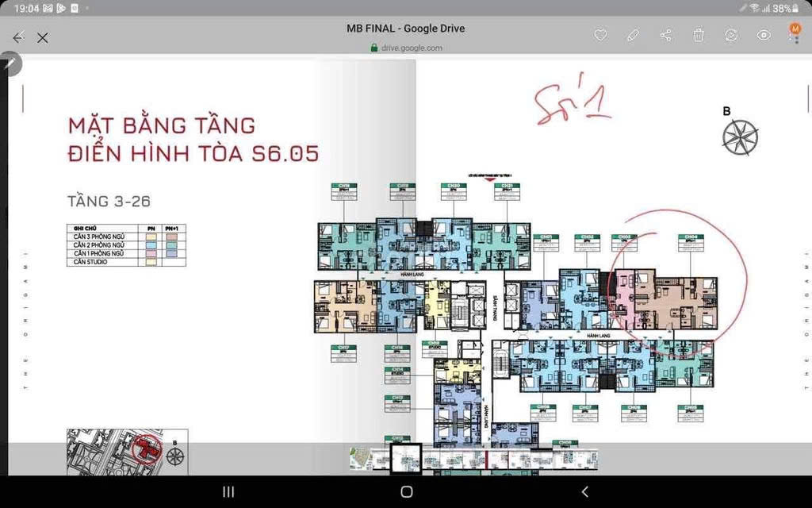This screenshot has width=812, height=508.
Task: Tap the circular play motion icon
Action: click(x=731, y=35)
